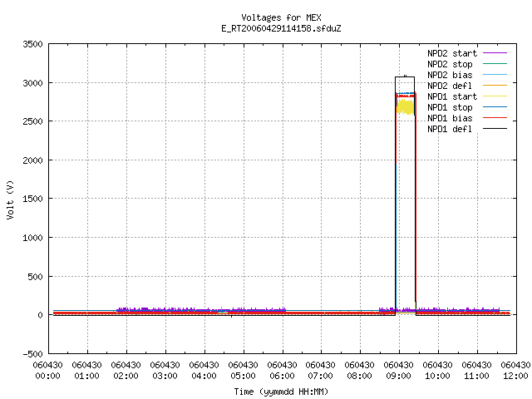Click the '060430 01:00' time tick label
This screenshot has width=532, height=399.
[x=86, y=371]
